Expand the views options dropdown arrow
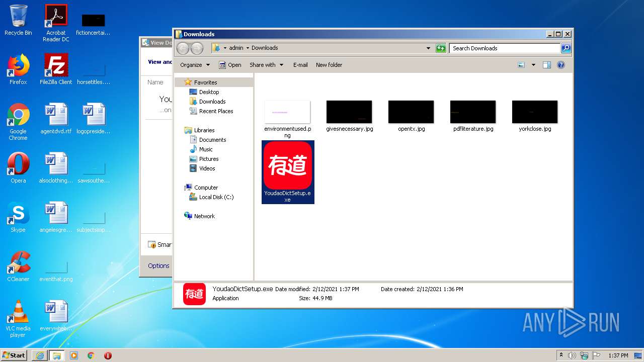Viewport: 644px width, 362px height. pos(533,65)
